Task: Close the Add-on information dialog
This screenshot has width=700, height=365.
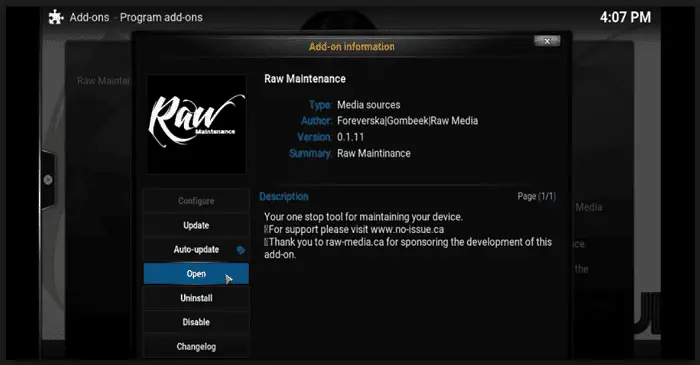Action: pos(547,41)
